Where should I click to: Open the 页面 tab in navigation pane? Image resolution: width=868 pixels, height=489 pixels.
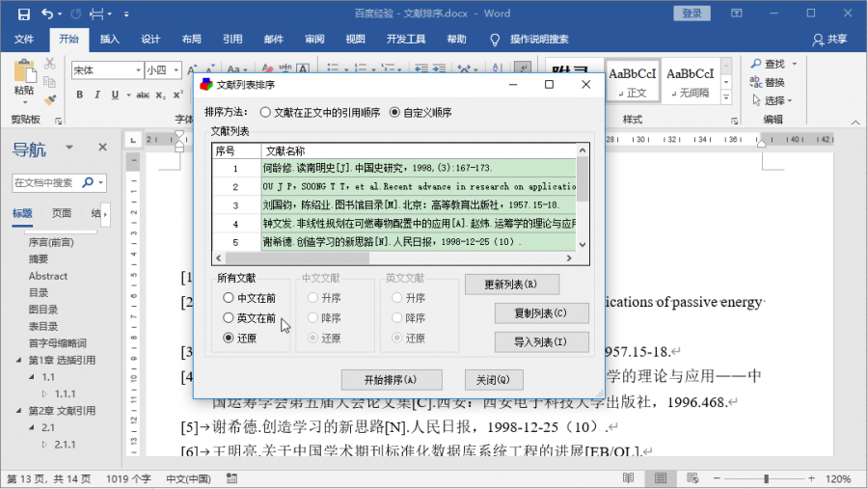(62, 213)
